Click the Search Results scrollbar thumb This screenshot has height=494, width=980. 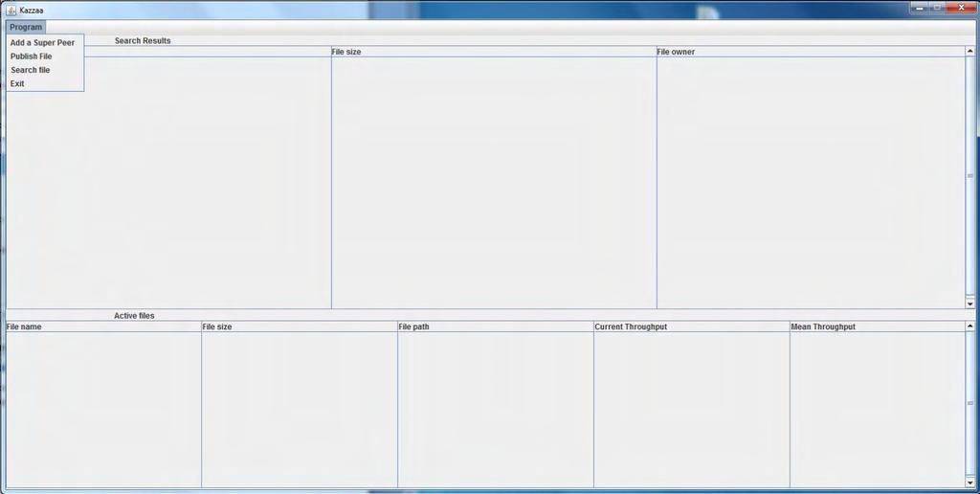970,176
